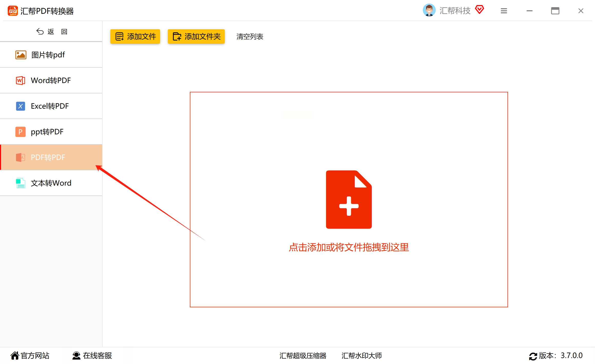The height and width of the screenshot is (364, 595).
Task: Click 清空列表 to clear the list
Action: (x=250, y=36)
